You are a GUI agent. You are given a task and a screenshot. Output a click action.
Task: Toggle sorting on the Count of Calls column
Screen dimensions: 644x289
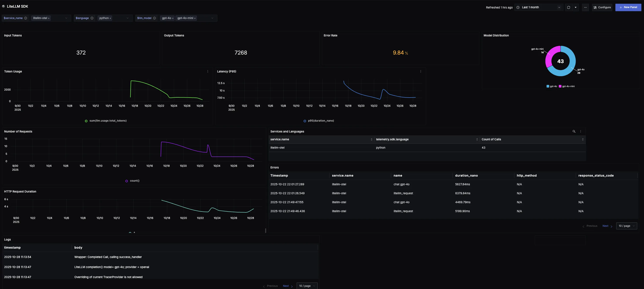point(583,139)
